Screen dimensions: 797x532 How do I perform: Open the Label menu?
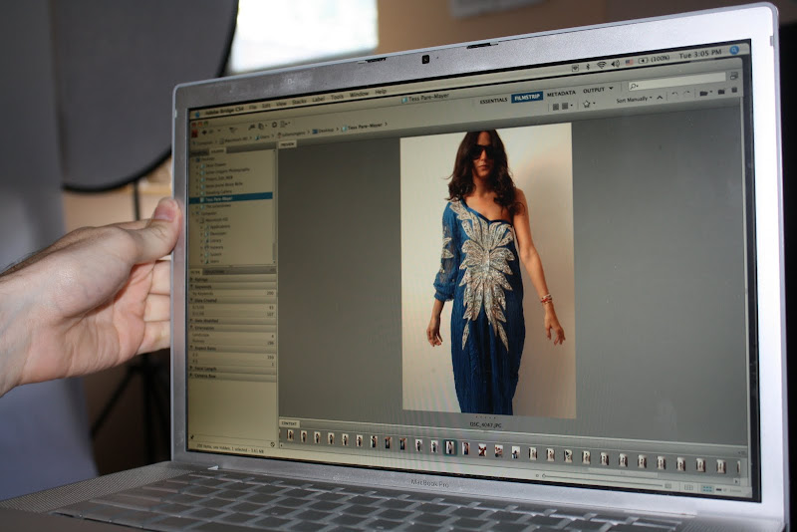[318, 100]
